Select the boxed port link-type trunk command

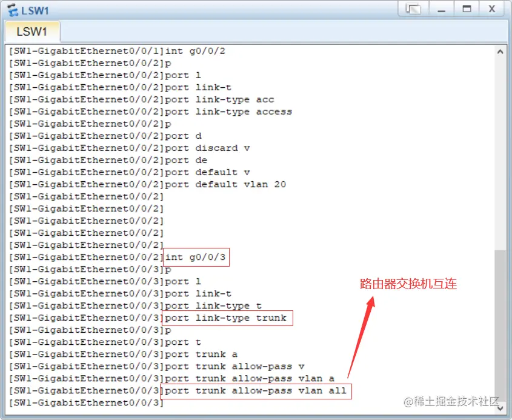227,318
